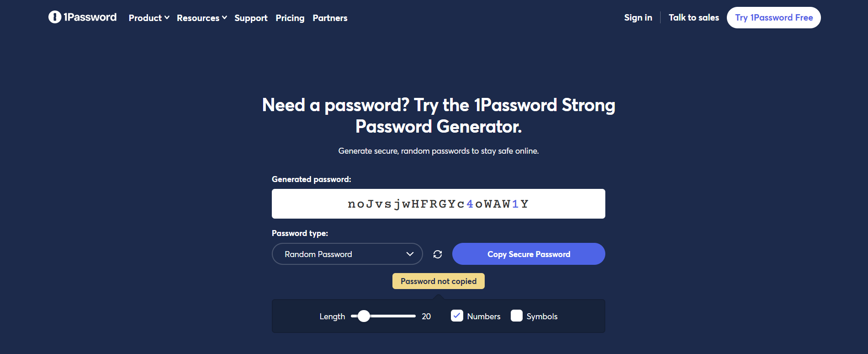
Task: Click the Try 1Password Free button
Action: 774,18
